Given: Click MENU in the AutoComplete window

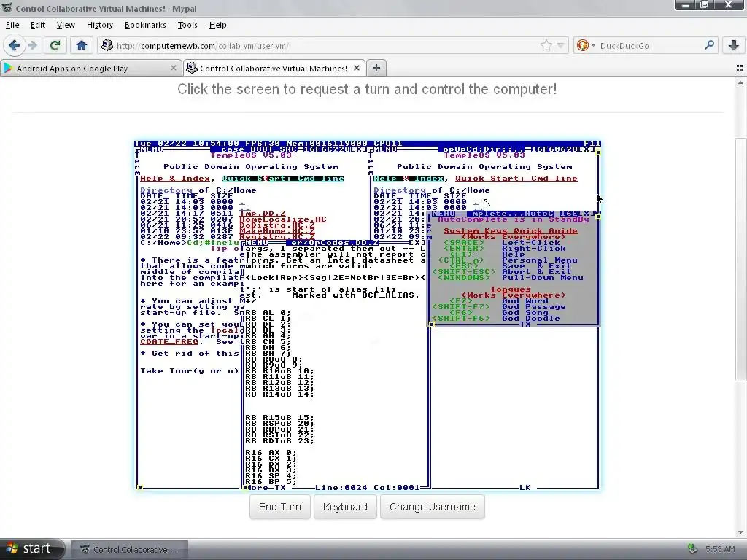Looking at the screenshot, I should pos(443,214).
